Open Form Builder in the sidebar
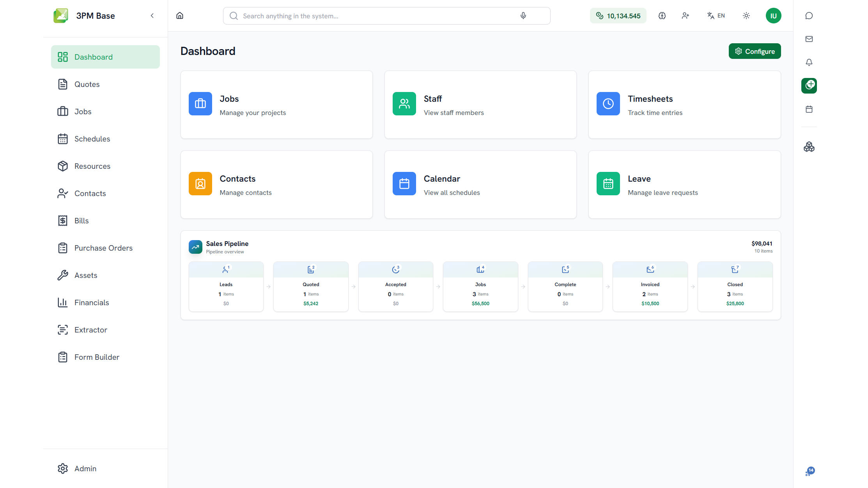 click(x=105, y=357)
